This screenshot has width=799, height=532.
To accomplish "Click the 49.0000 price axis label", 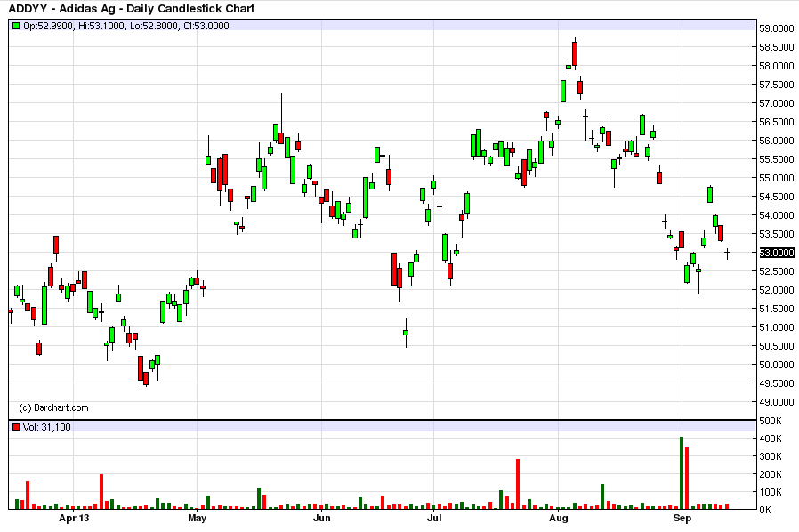I will [x=777, y=402].
